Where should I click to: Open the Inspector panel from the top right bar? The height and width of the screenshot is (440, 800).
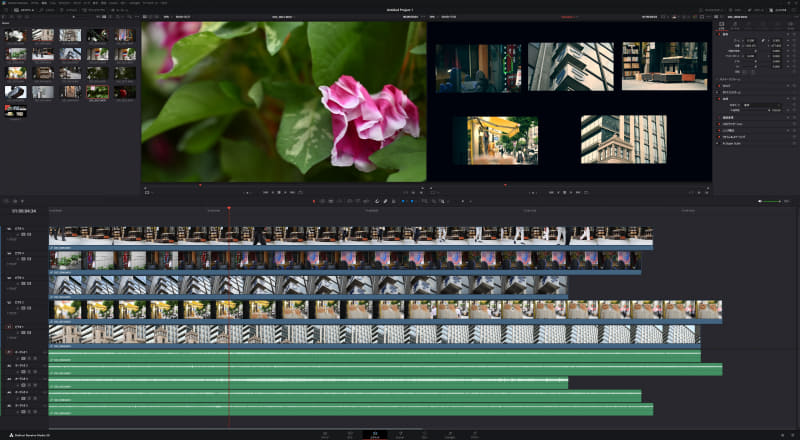[778, 10]
